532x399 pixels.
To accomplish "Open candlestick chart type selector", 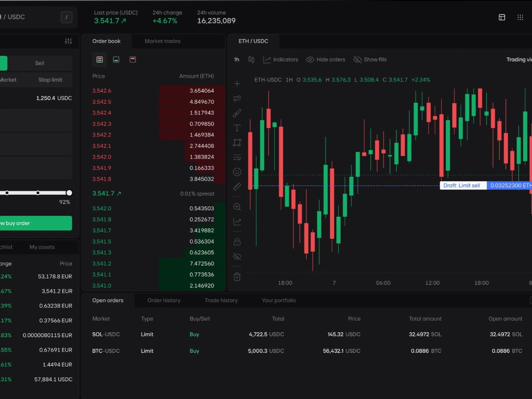I will click(251, 59).
